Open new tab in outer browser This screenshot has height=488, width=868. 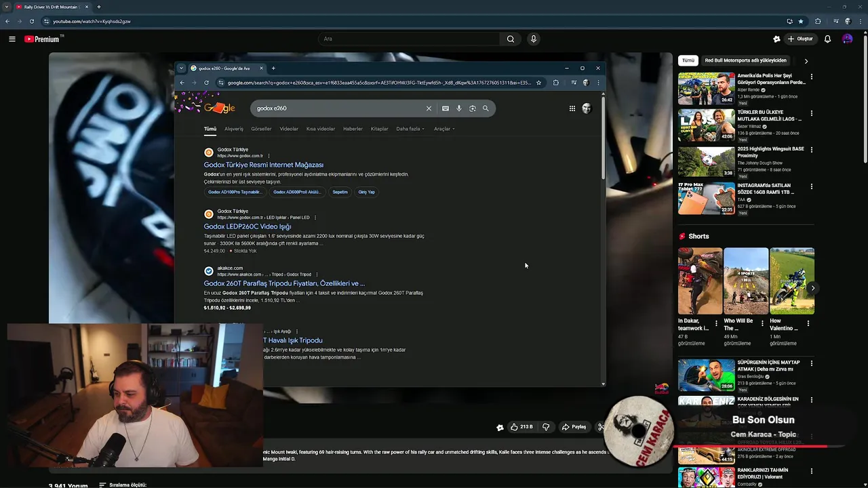[98, 7]
